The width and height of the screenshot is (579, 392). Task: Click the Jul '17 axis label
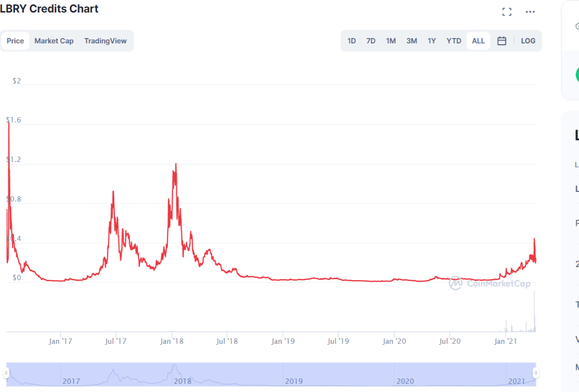115,341
